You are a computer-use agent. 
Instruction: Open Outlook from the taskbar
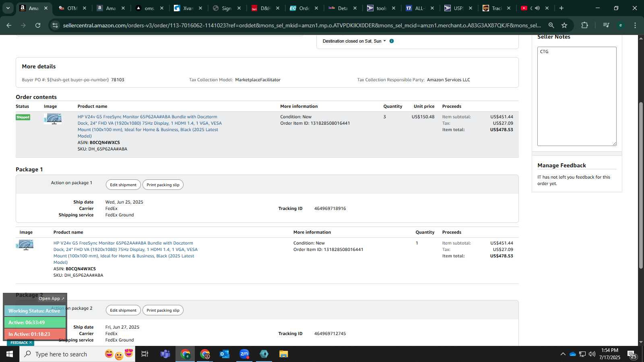click(224, 354)
